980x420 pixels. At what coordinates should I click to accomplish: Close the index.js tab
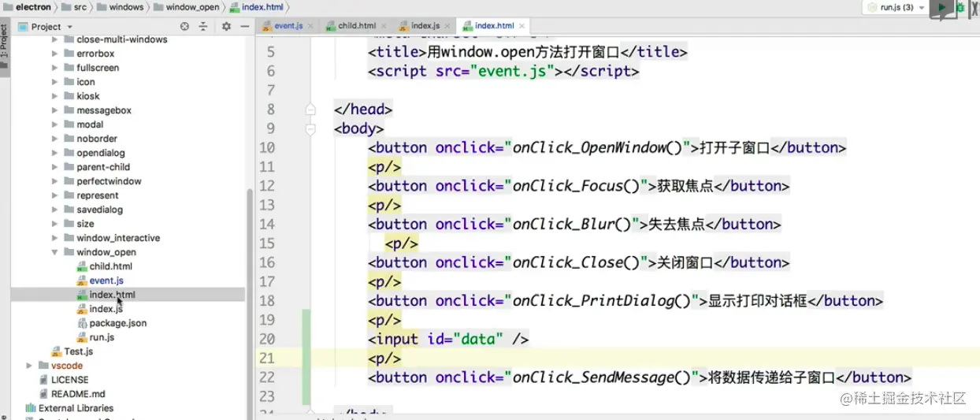[x=447, y=26]
